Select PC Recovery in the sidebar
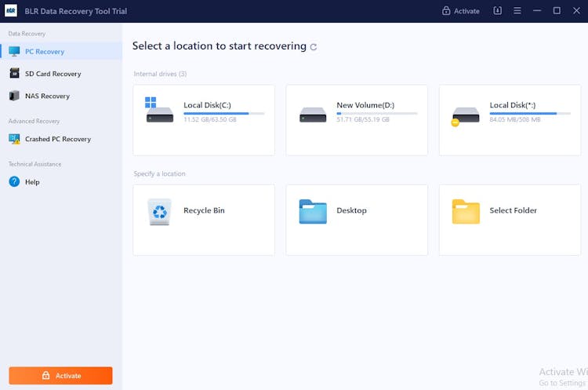Image resolution: width=588 pixels, height=390 pixels. click(x=45, y=52)
